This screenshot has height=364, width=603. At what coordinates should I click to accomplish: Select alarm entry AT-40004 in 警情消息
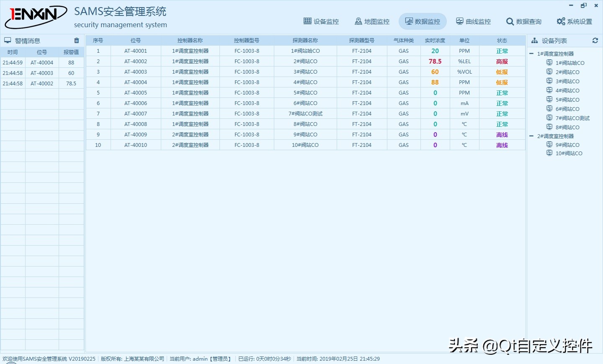[42, 62]
